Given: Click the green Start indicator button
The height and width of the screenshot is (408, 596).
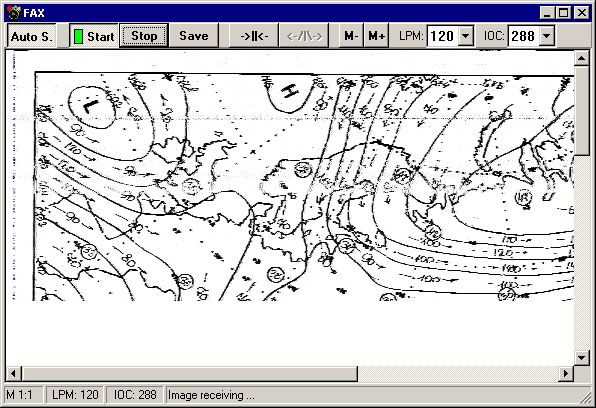Looking at the screenshot, I should 94,36.
